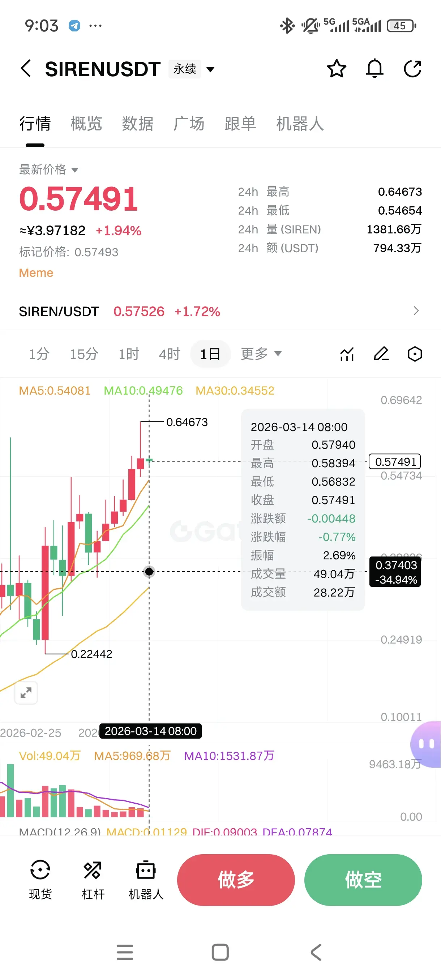Tap the 0.57491 current price label on axis
This screenshot has width=441, height=980.
[x=395, y=461]
